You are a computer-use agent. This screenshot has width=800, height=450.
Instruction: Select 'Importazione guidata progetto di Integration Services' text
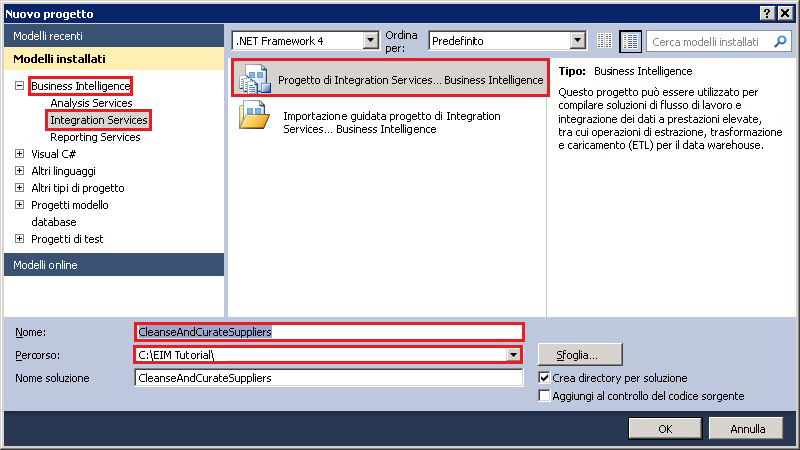click(392, 122)
